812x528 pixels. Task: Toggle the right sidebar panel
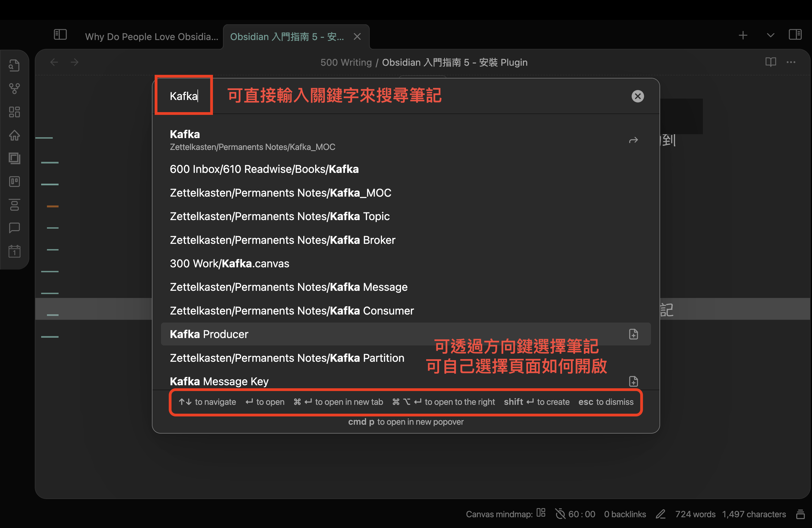(x=795, y=35)
